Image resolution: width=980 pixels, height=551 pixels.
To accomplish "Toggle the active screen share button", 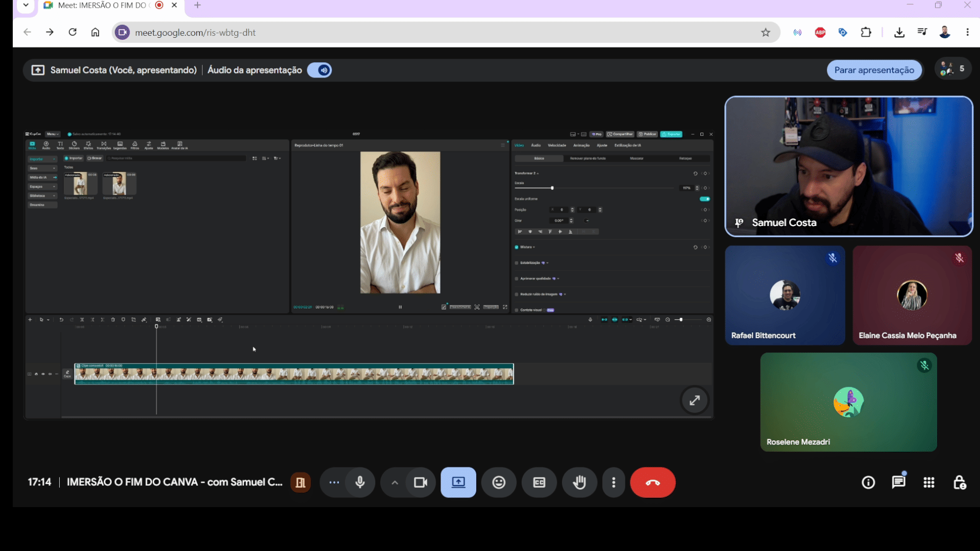I will click(458, 482).
